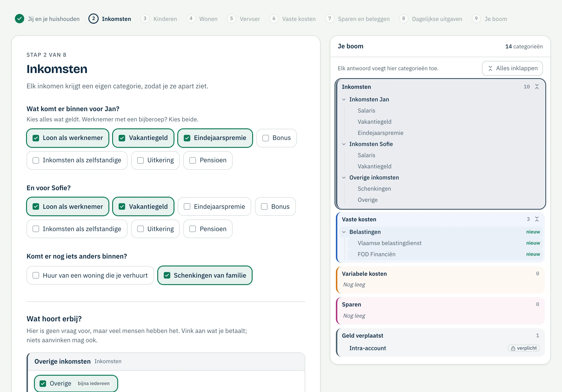This screenshot has height=392, width=562.
Task: Uncheck Eindejaarspremie for Jan
Action: [215, 138]
